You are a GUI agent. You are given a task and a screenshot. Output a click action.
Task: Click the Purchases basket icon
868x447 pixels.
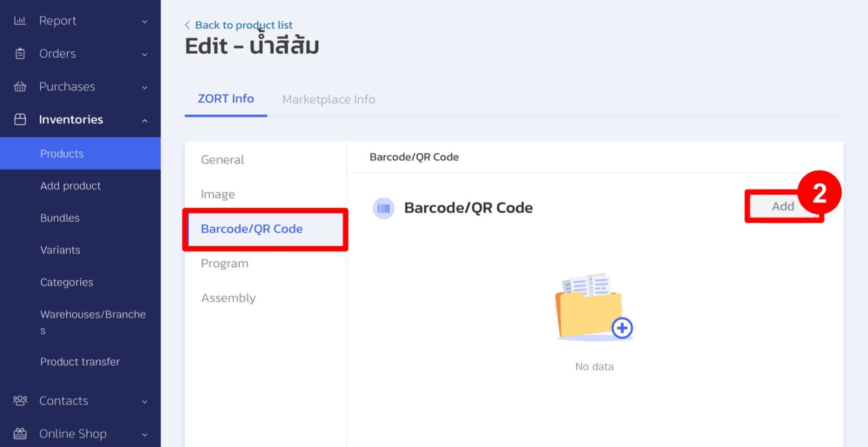(20, 86)
